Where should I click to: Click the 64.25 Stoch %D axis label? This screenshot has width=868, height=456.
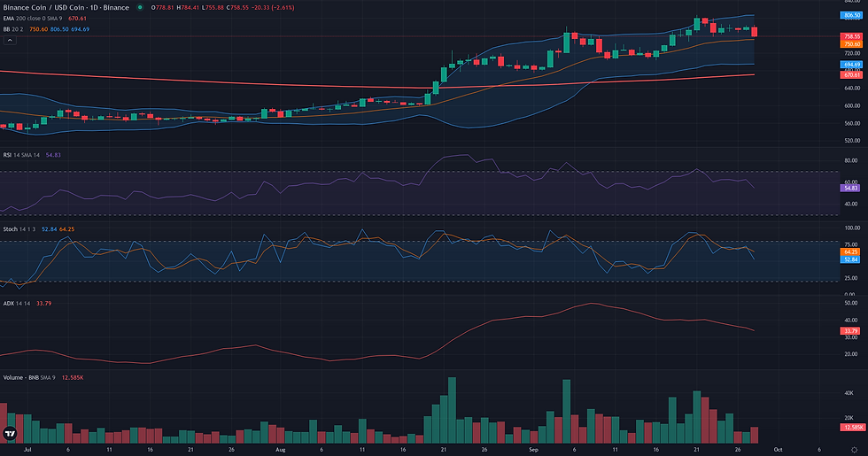coord(850,251)
